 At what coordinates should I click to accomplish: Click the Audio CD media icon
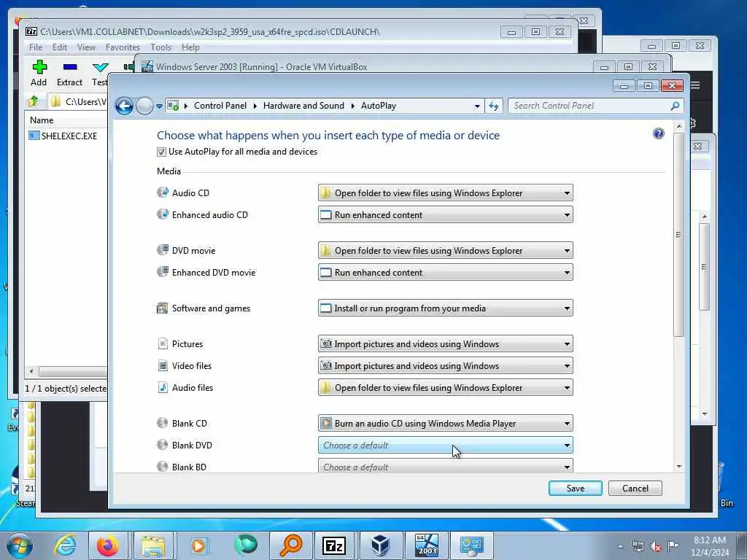[163, 192]
